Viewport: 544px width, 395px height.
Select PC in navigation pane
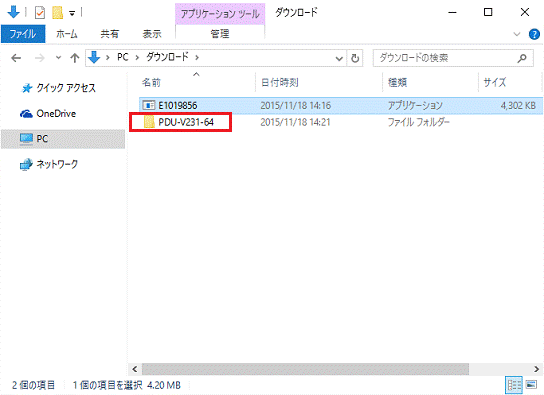[63, 139]
